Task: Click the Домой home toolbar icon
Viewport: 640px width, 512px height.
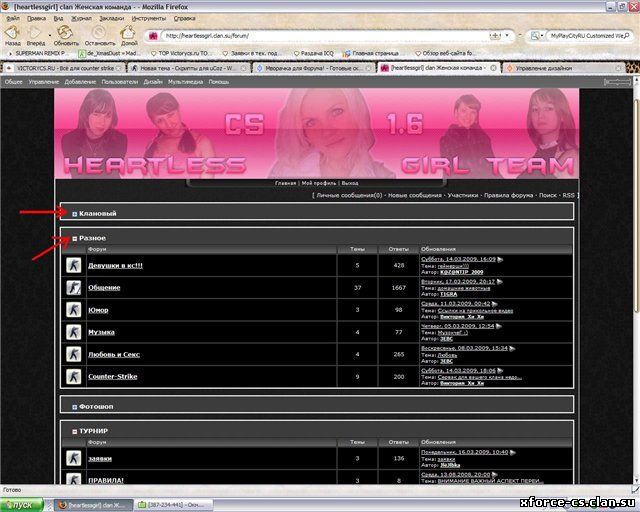Action: tap(128, 32)
